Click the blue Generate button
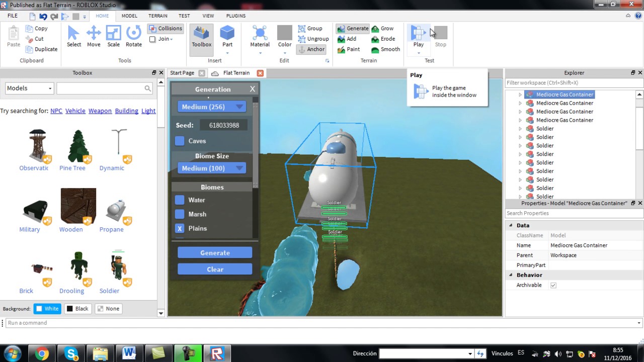The height and width of the screenshot is (362, 644). point(215,253)
